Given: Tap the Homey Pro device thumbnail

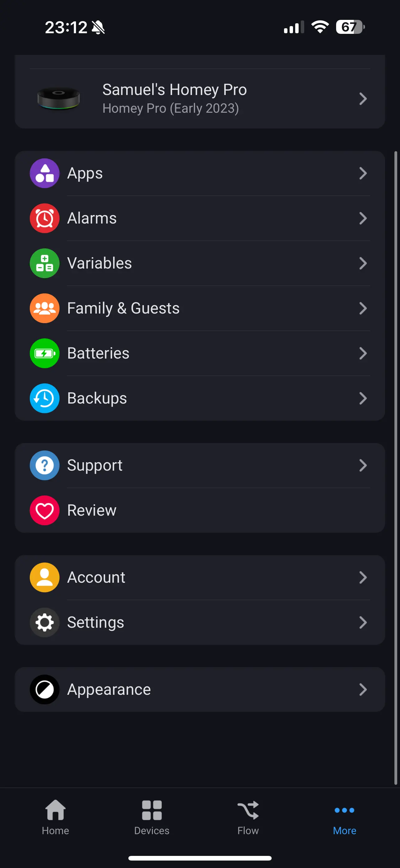Looking at the screenshot, I should pos(59,99).
